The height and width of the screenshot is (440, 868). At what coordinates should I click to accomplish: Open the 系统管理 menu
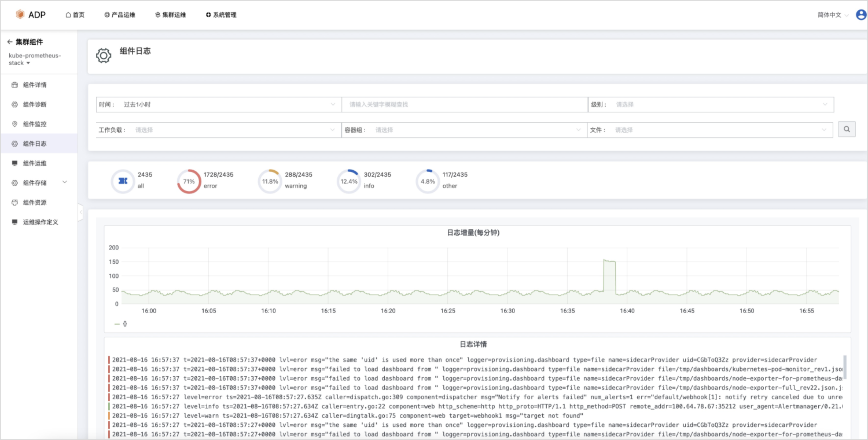pos(221,15)
